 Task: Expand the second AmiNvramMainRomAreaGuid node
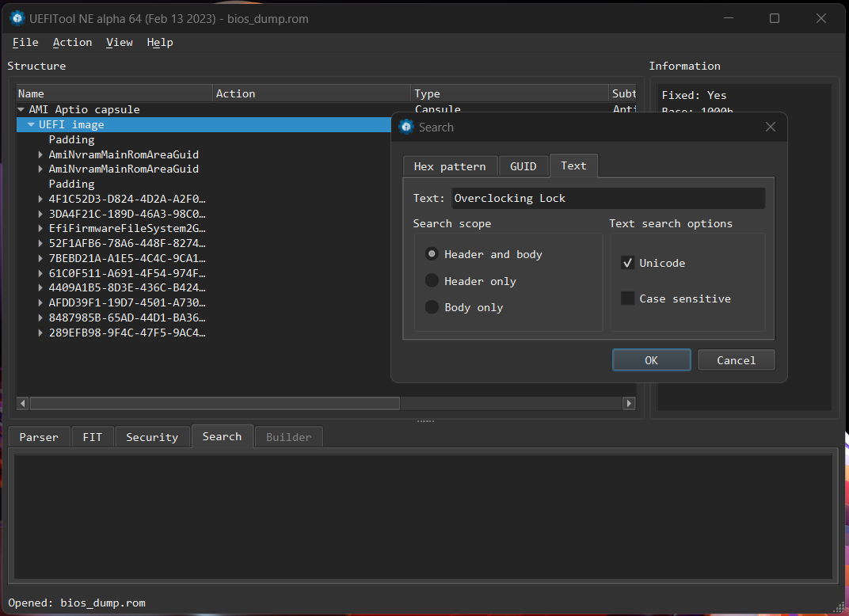(40, 169)
